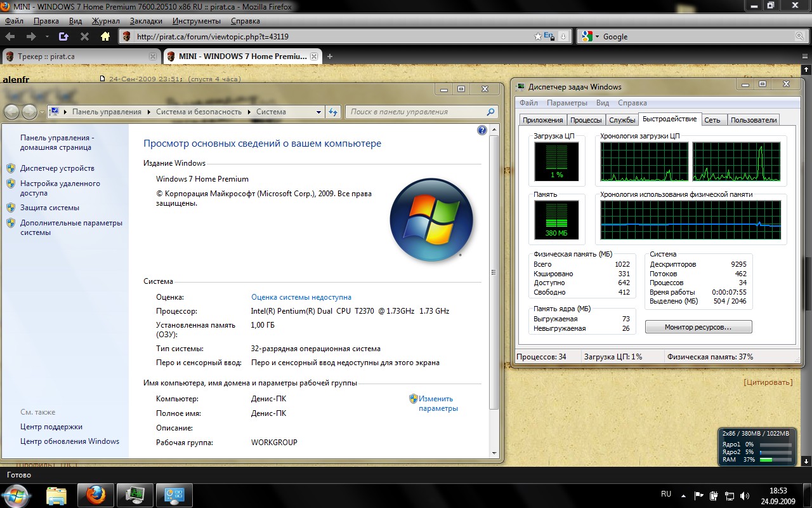Open the Файл menu in Firefox

point(14,21)
